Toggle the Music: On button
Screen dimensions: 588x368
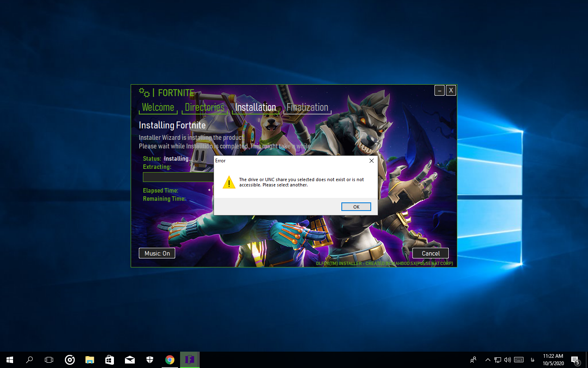pos(157,253)
